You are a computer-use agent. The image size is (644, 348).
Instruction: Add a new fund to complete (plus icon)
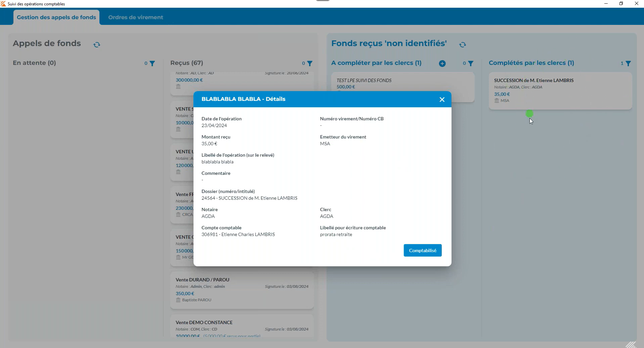[442, 64]
